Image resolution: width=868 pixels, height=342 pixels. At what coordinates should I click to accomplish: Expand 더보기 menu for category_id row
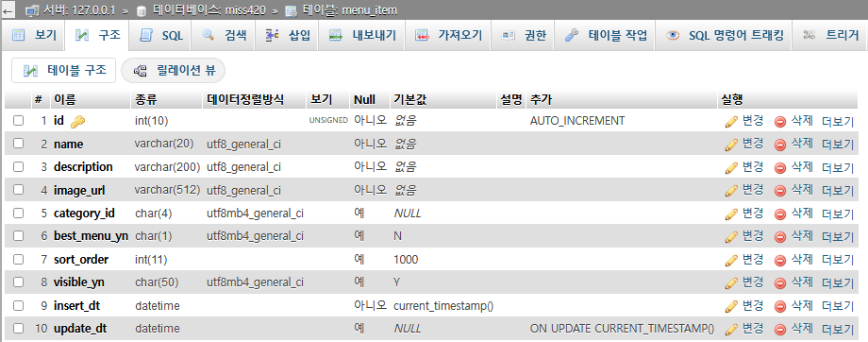click(x=838, y=214)
